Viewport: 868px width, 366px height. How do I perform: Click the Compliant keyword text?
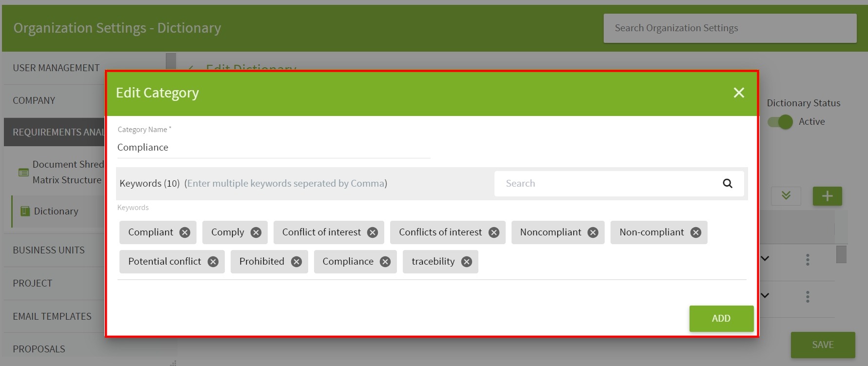point(150,232)
